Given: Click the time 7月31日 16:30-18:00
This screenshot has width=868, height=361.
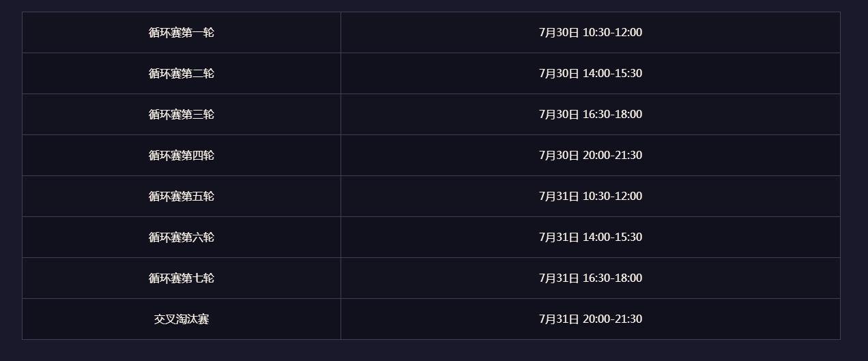Looking at the screenshot, I should click(x=590, y=278).
